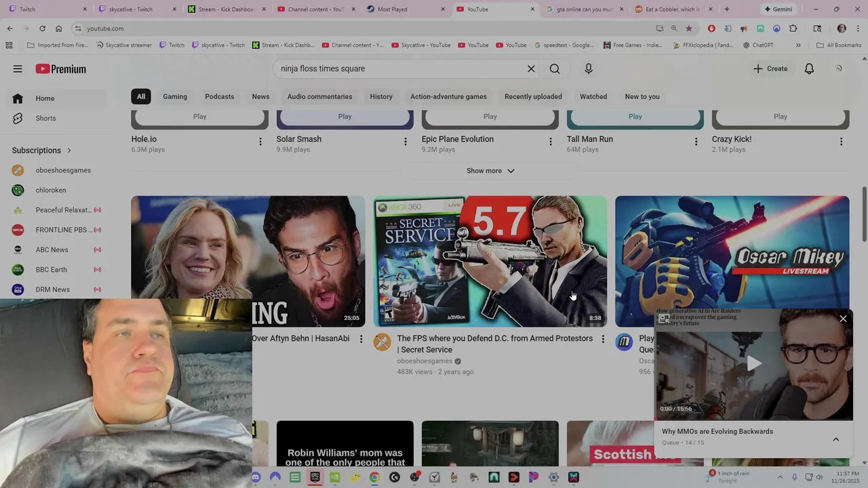
Task: Open the Epic Games launcher in taskbar
Action: [315, 477]
